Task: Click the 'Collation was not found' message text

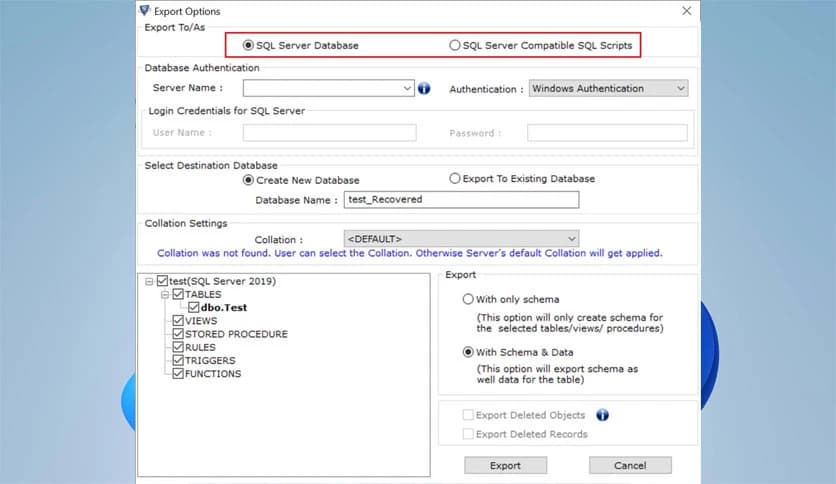Action: (x=409, y=253)
